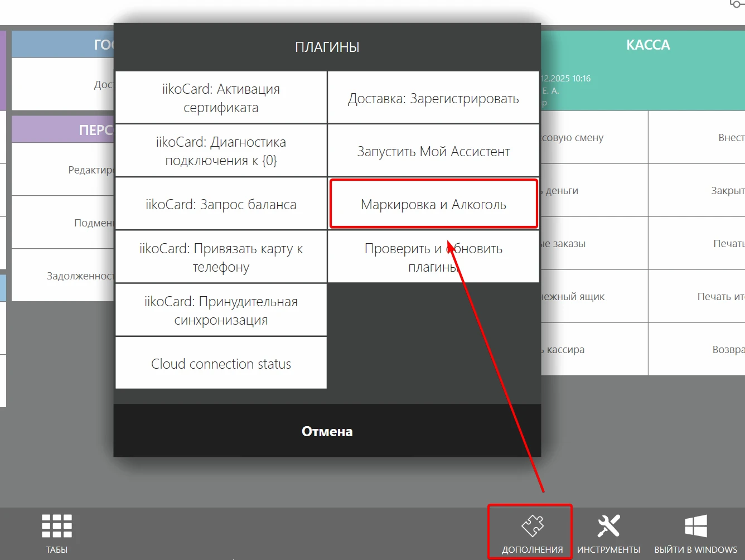Click the Внест... cell in Касса panel
The height and width of the screenshot is (560, 745).
[697, 137]
